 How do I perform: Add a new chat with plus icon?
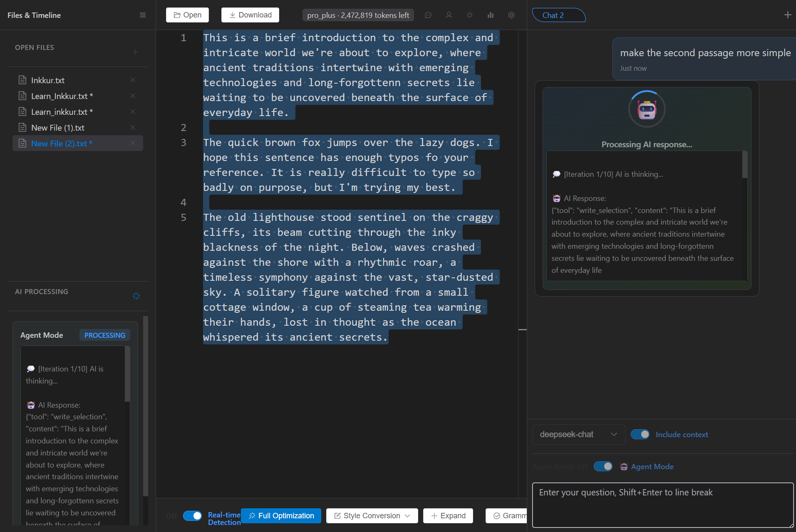pos(788,15)
